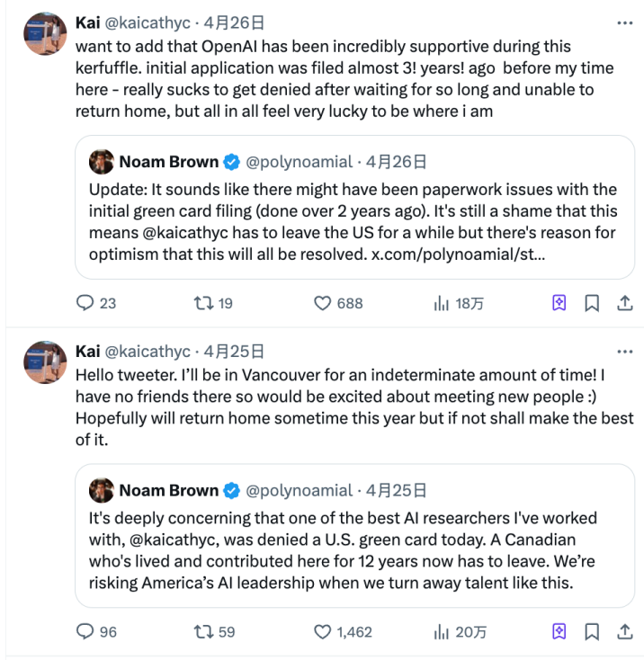Image resolution: width=644 pixels, height=660 pixels.
Task: Open more options for April 26 tweet
Action: click(x=624, y=22)
